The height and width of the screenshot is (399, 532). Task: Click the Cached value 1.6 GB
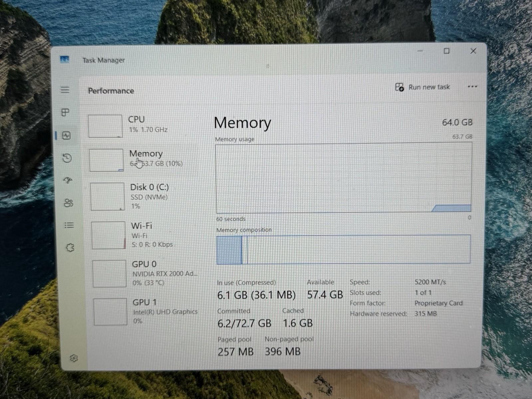298,323
